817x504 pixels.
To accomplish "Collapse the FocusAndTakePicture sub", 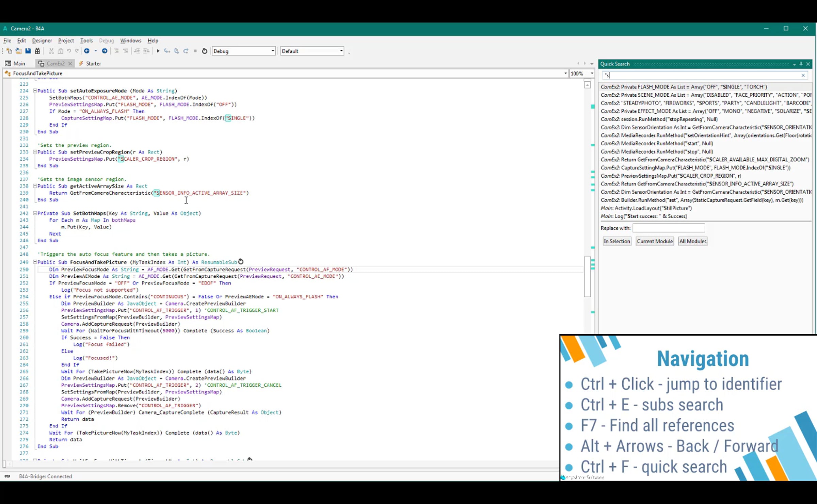I will tap(35, 262).
